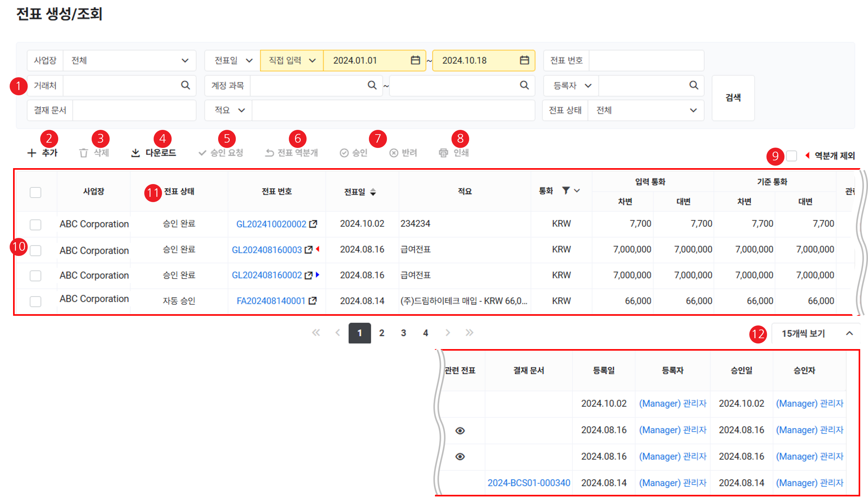This screenshot has width=868, height=497.
Task: Sort by 전표일 column arrows
Action: [373, 192]
